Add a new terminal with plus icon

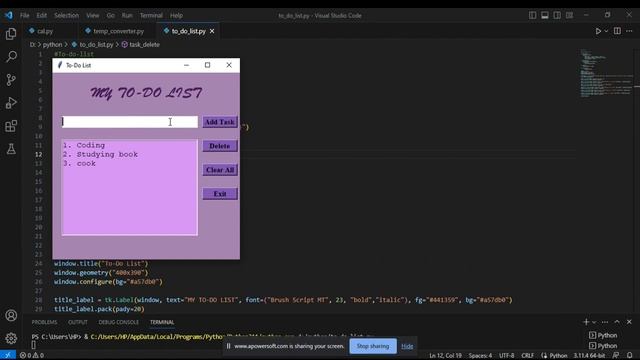(586, 322)
